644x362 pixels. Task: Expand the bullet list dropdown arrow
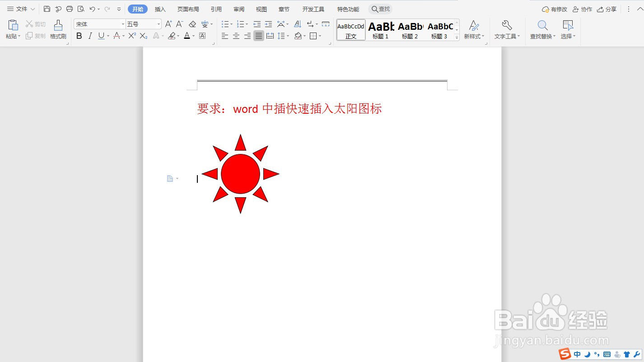tap(231, 24)
